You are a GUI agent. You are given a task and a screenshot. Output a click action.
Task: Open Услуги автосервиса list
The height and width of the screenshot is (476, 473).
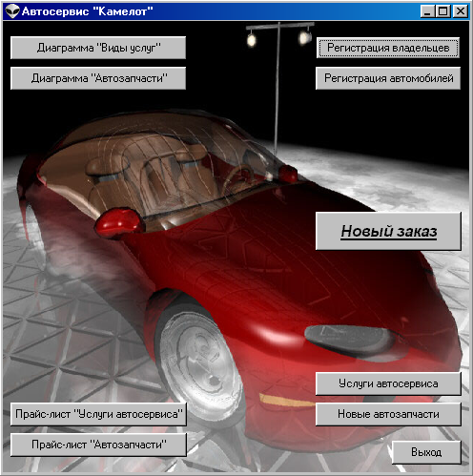pos(388,383)
